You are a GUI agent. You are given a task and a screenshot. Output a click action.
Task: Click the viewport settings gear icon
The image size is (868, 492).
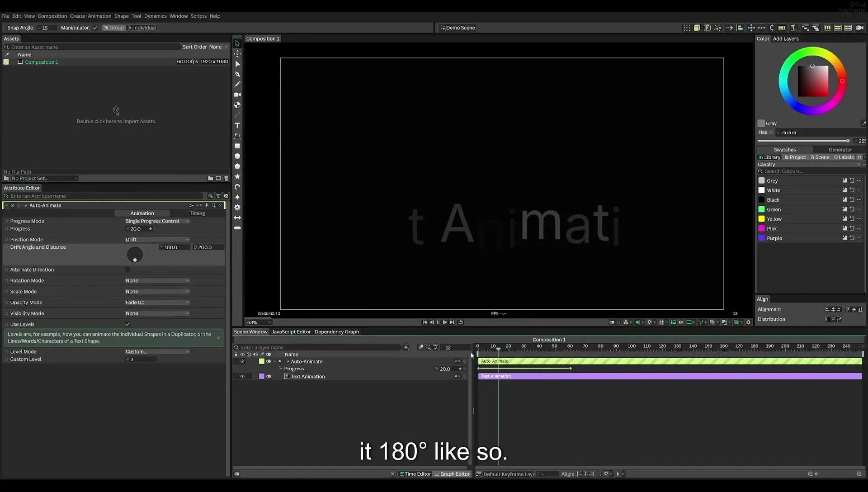click(x=748, y=322)
